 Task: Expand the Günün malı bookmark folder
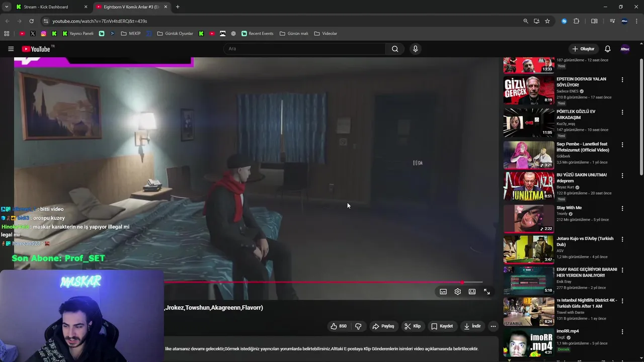[294, 34]
